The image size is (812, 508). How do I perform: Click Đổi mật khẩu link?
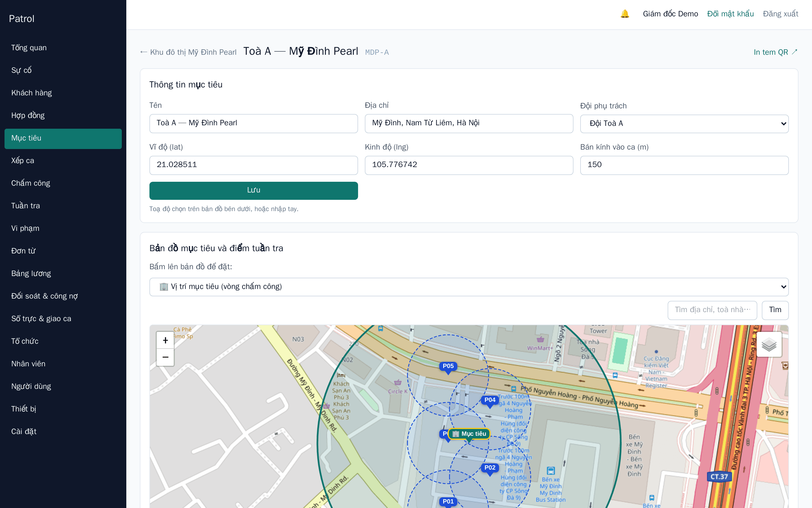[x=730, y=14]
